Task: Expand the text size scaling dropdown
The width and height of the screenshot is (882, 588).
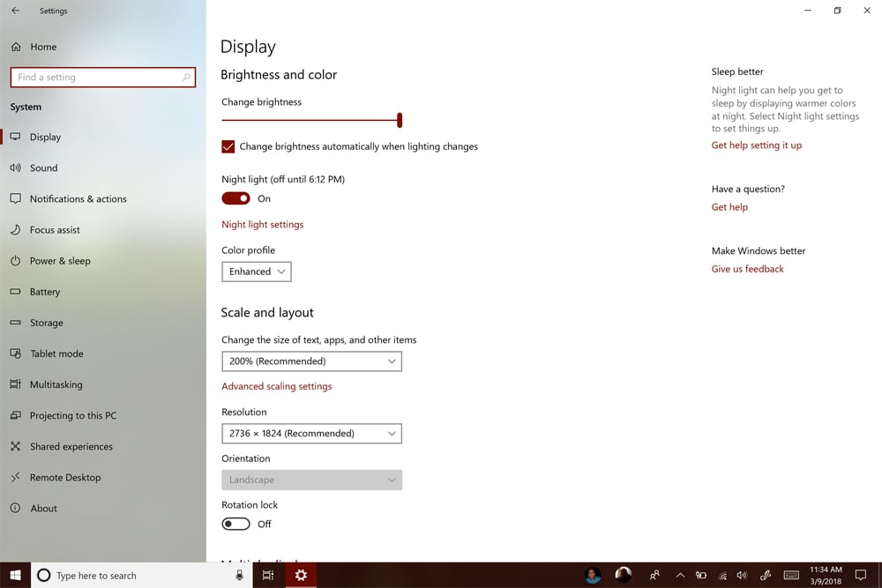Action: (x=310, y=361)
